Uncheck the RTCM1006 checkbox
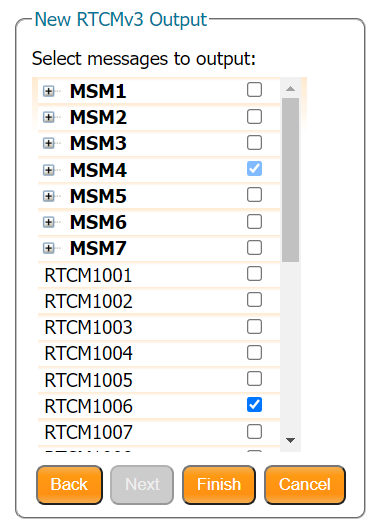 pyautogui.click(x=254, y=405)
